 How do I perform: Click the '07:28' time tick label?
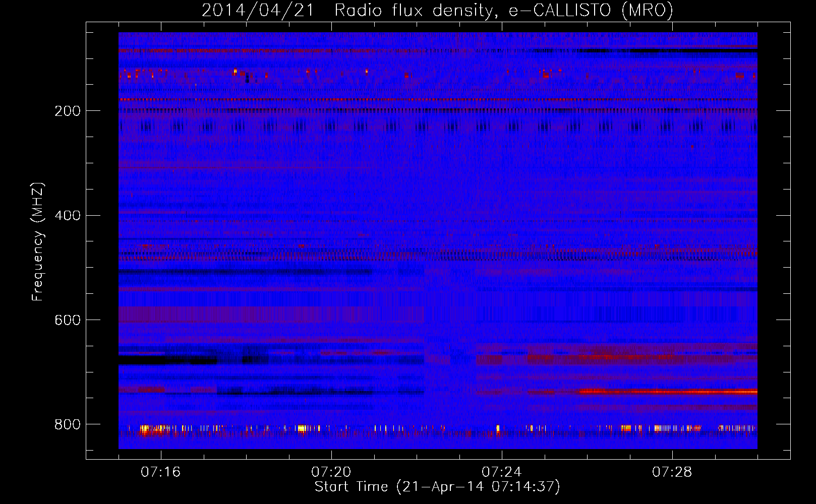click(672, 472)
